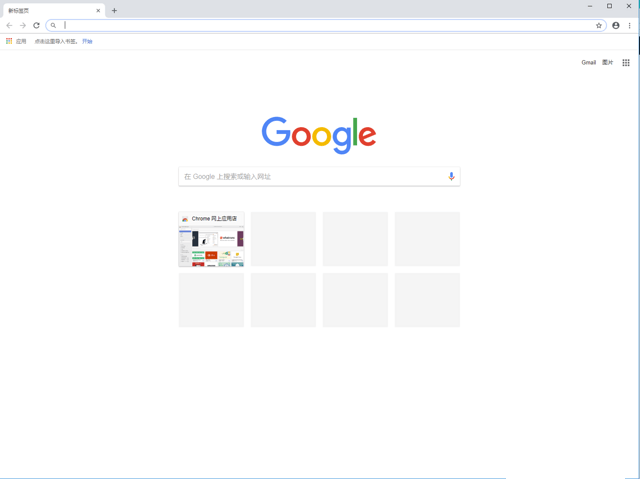
Task: Open the user profile avatar icon
Action: click(x=616, y=25)
